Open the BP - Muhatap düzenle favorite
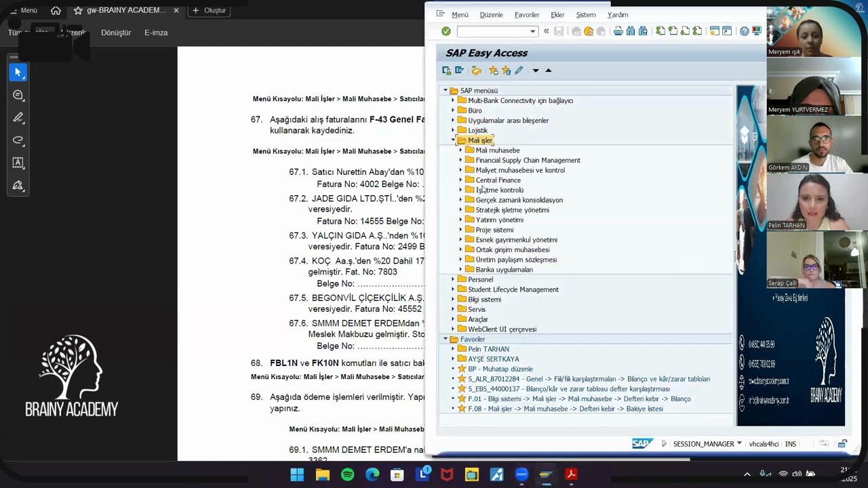The image size is (868, 488). [500, 369]
